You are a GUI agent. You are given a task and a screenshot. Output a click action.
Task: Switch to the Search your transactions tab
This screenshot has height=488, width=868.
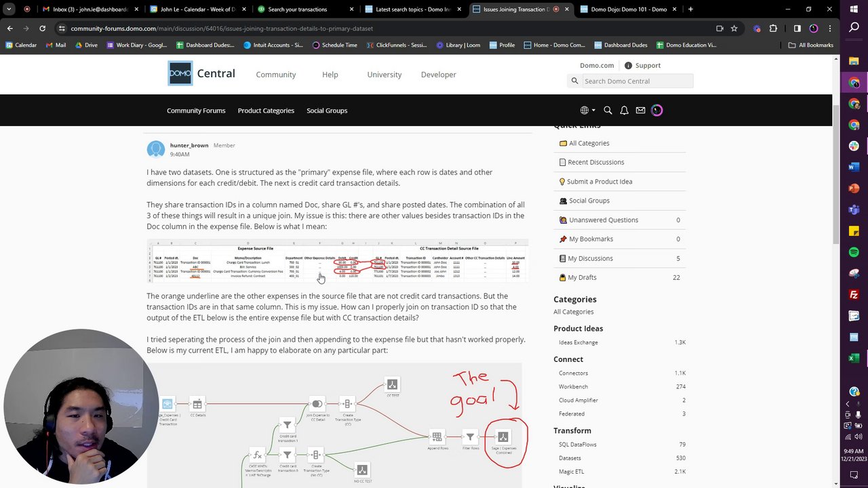(x=304, y=9)
